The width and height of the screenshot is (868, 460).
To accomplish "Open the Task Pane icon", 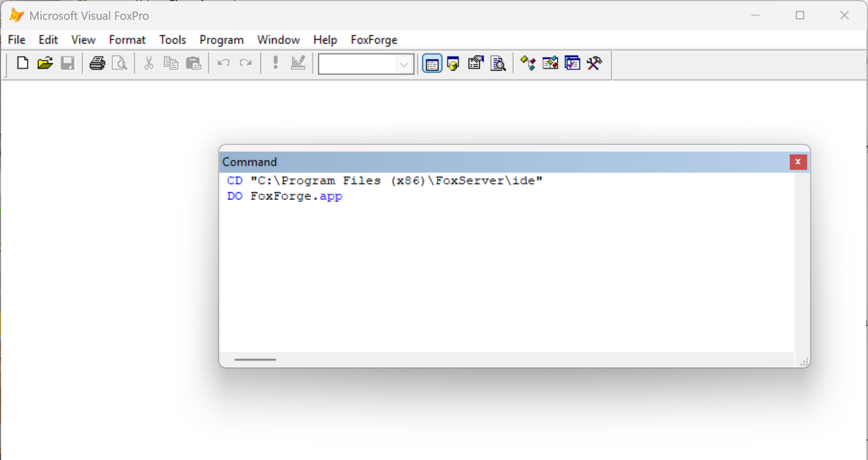I will 573,63.
